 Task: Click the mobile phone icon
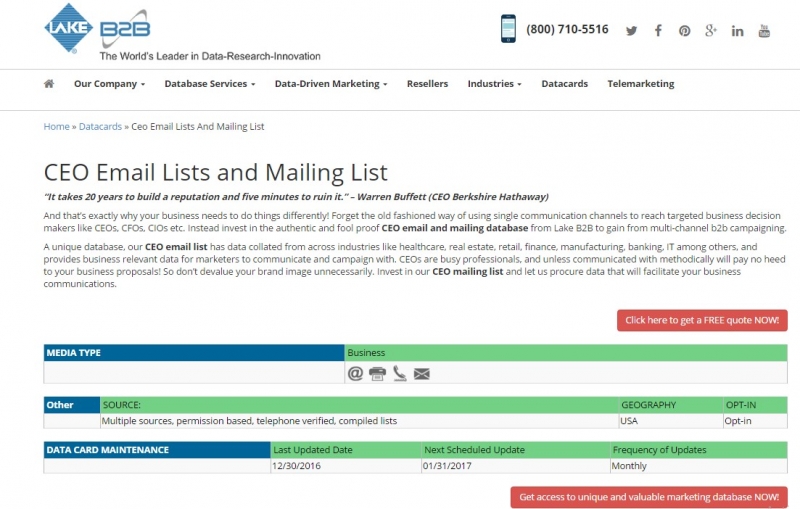508,29
